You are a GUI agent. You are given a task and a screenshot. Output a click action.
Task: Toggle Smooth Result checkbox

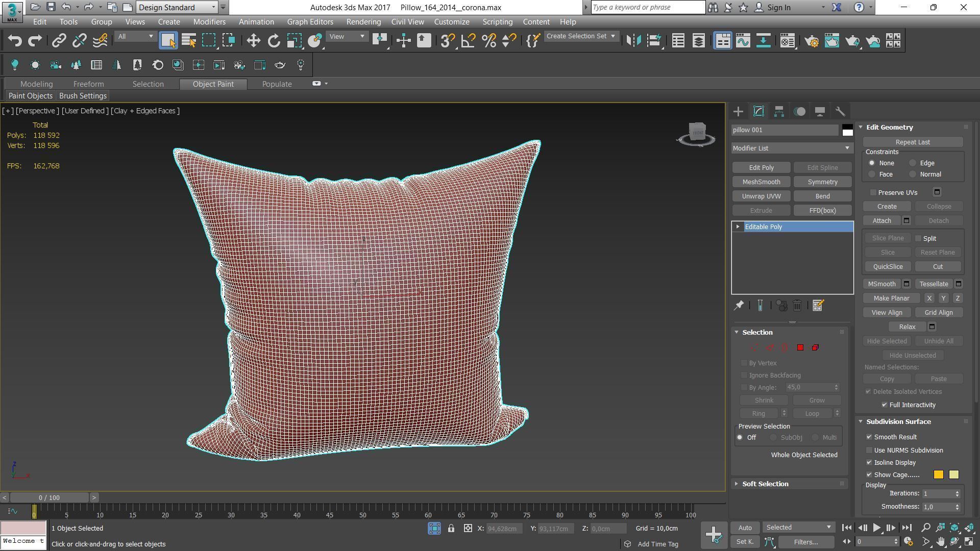pos(869,437)
